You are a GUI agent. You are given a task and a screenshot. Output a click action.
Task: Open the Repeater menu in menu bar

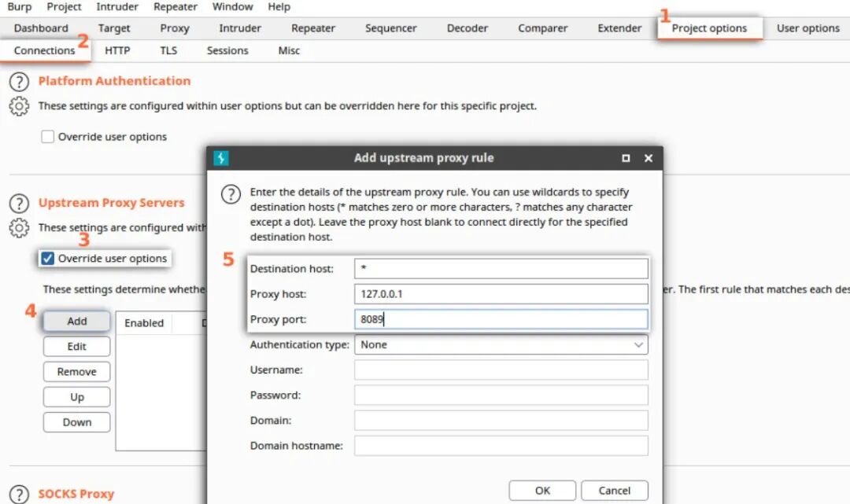pyautogui.click(x=175, y=7)
